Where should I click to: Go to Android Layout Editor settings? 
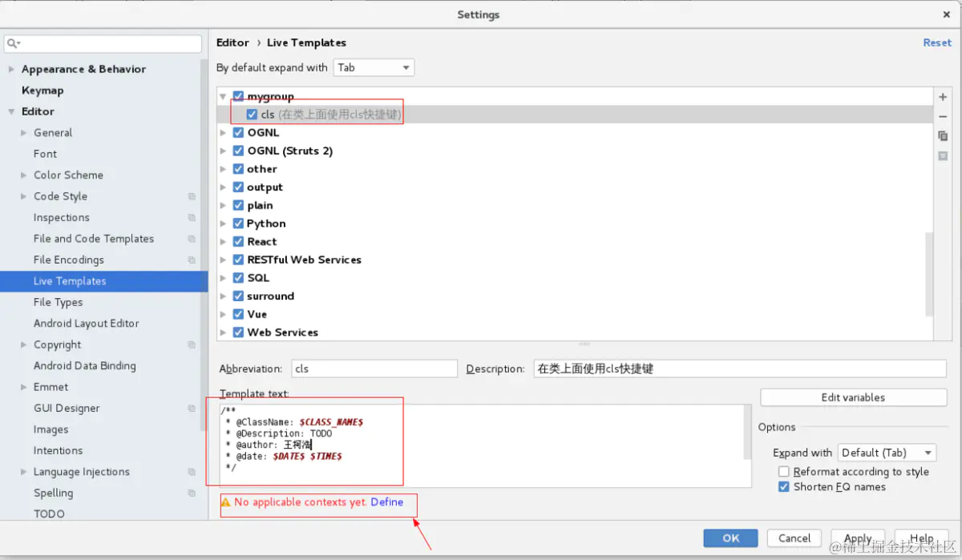(x=87, y=324)
